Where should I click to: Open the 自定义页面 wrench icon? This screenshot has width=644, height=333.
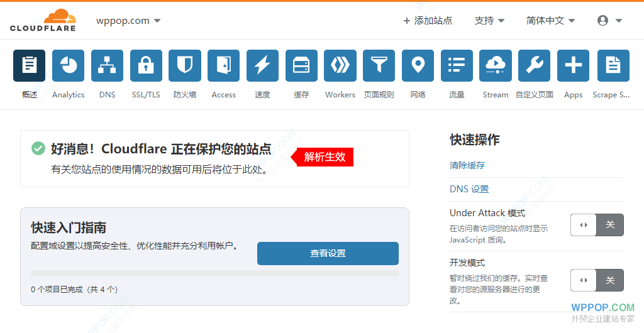coord(535,65)
